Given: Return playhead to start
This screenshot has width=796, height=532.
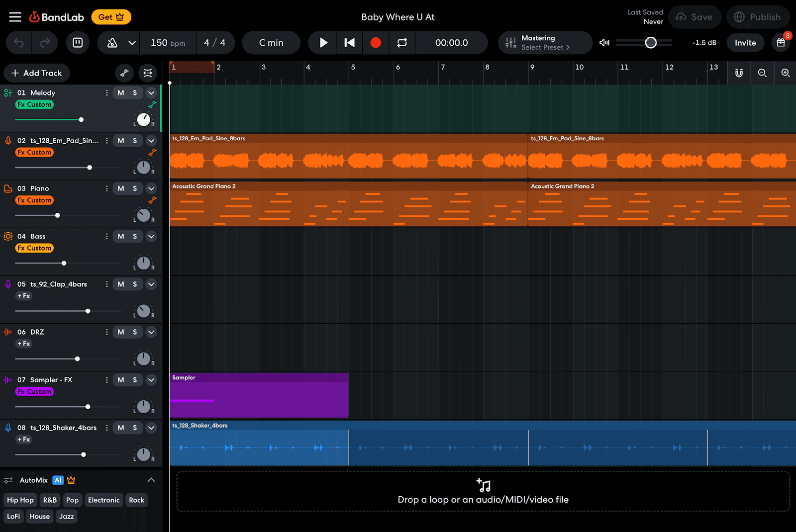Looking at the screenshot, I should (350, 43).
